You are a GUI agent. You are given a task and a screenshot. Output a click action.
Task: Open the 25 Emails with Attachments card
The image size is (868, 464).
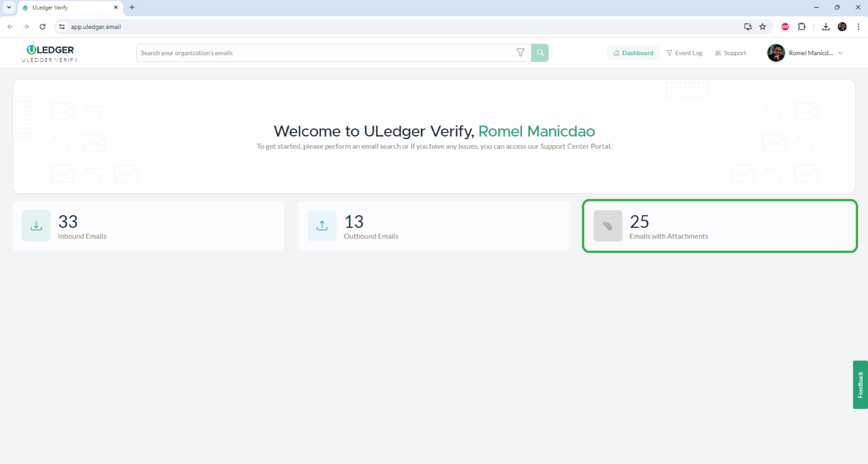[x=720, y=226]
